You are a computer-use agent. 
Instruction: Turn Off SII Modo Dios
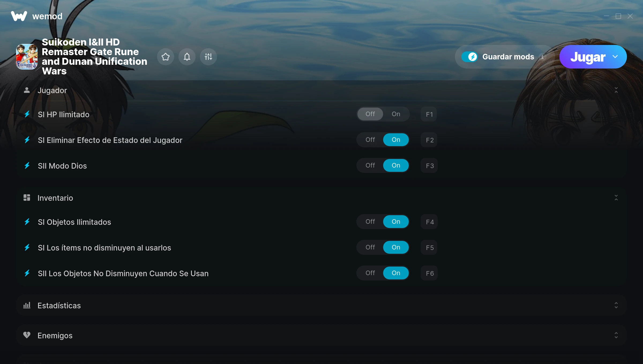point(370,165)
